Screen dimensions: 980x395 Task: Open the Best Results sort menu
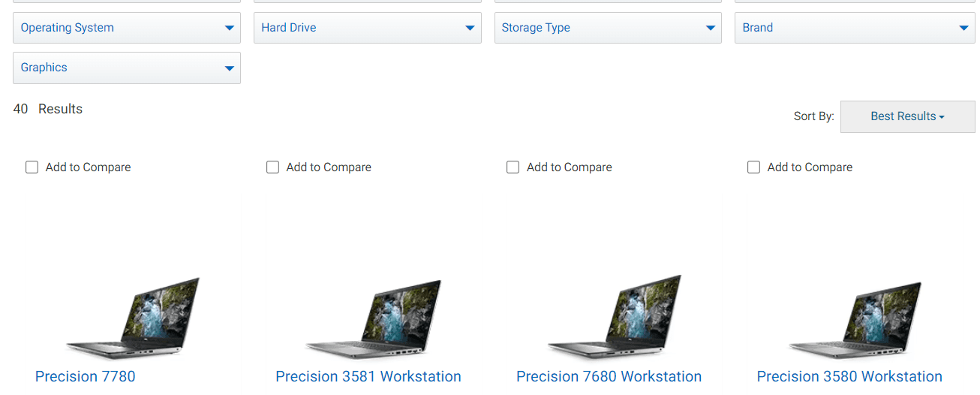click(x=908, y=116)
